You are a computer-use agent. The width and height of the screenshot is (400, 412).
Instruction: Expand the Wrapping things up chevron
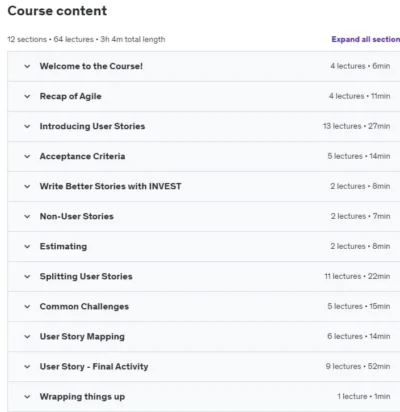[x=27, y=397]
